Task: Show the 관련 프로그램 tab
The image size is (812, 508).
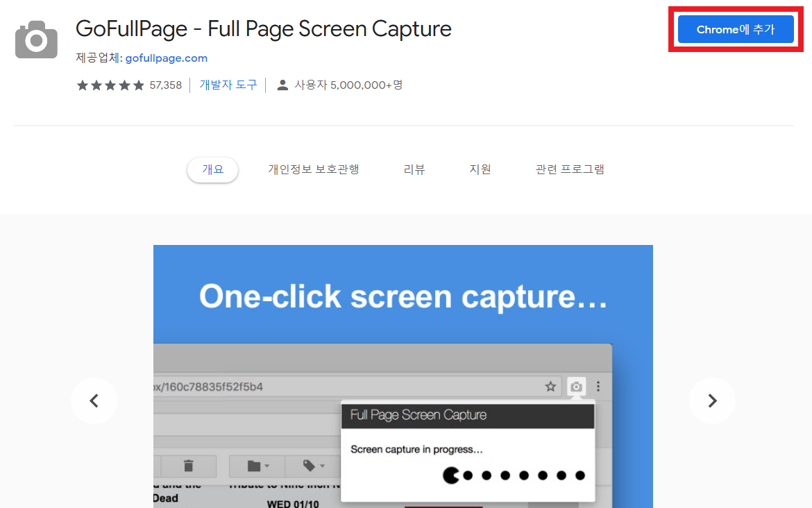Action: [x=570, y=169]
